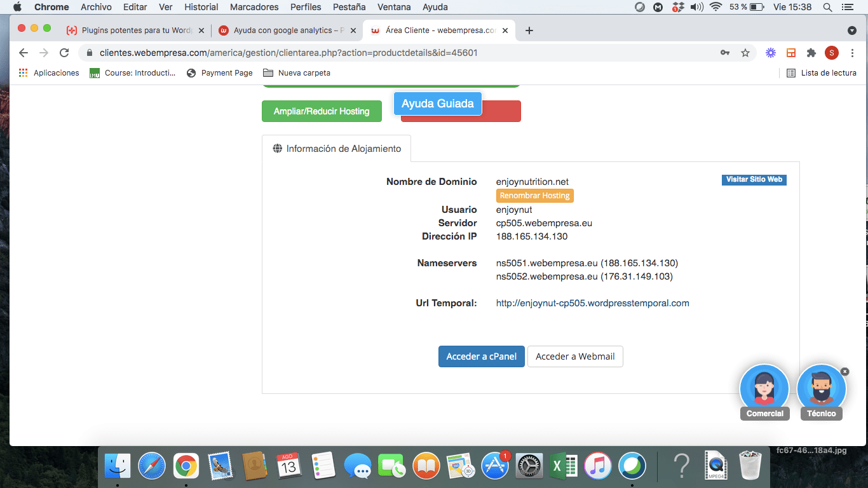Open Reminders from the Dock

click(x=323, y=466)
